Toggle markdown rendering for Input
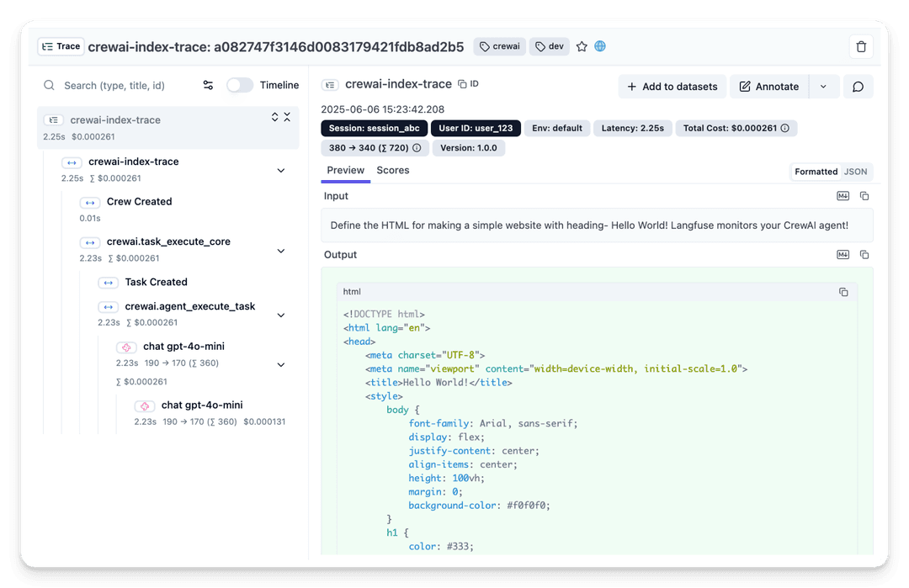 (x=843, y=196)
